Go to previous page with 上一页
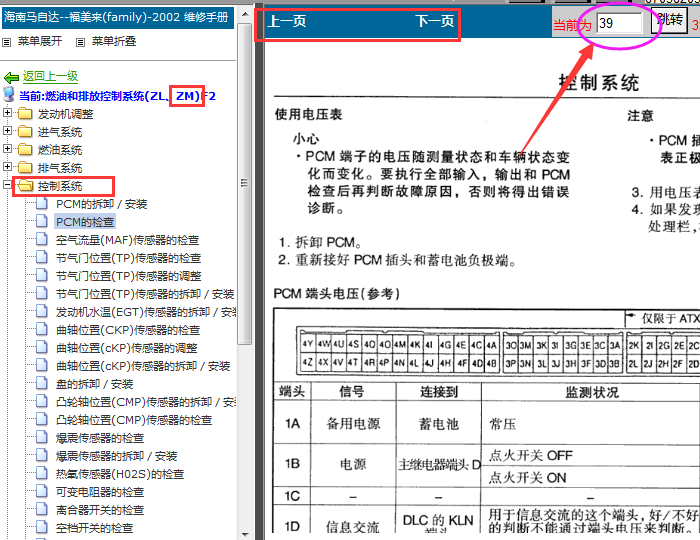The width and height of the screenshot is (700, 540). (287, 21)
